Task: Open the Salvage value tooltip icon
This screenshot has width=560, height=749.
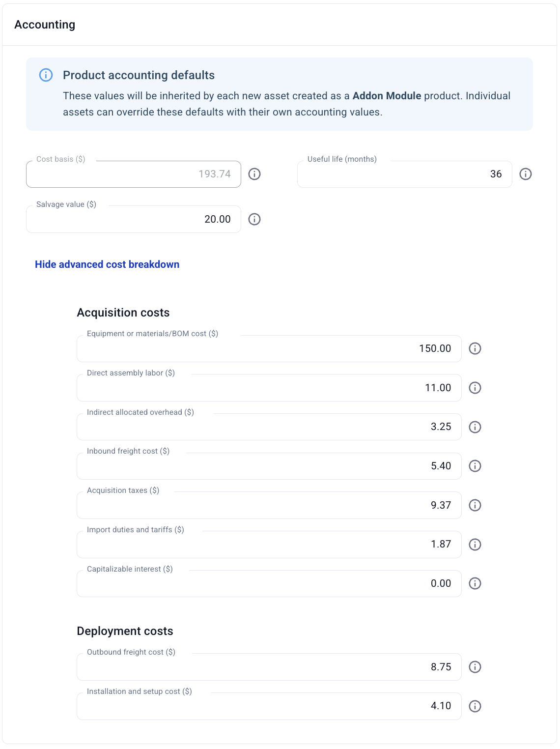Action: [254, 219]
